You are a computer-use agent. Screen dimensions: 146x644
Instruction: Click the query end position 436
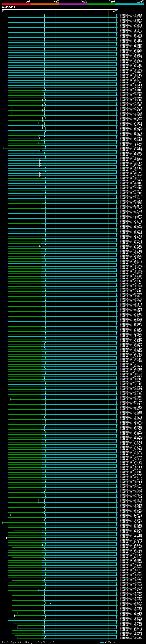tap(115, 11)
